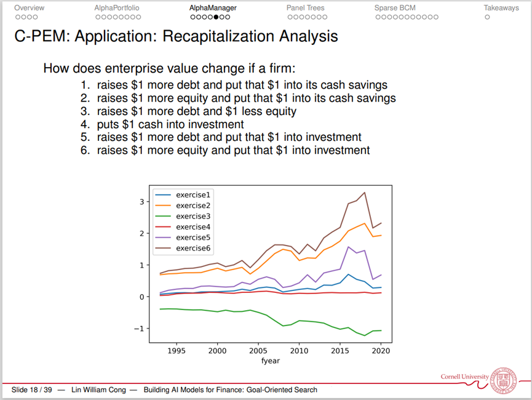Click the blue exercise1 legend line
Screen dimensions: 532x400
[163, 195]
